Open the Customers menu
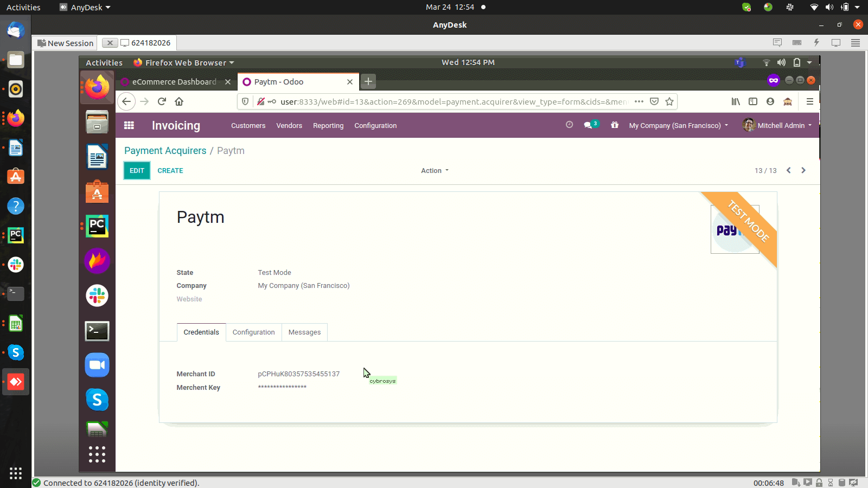The width and height of the screenshot is (868, 488). 248,125
